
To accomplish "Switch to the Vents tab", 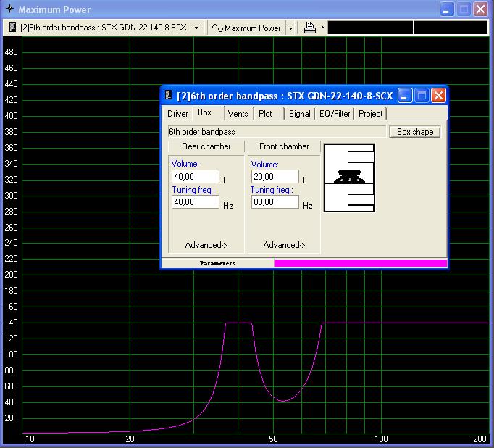I will (238, 114).
